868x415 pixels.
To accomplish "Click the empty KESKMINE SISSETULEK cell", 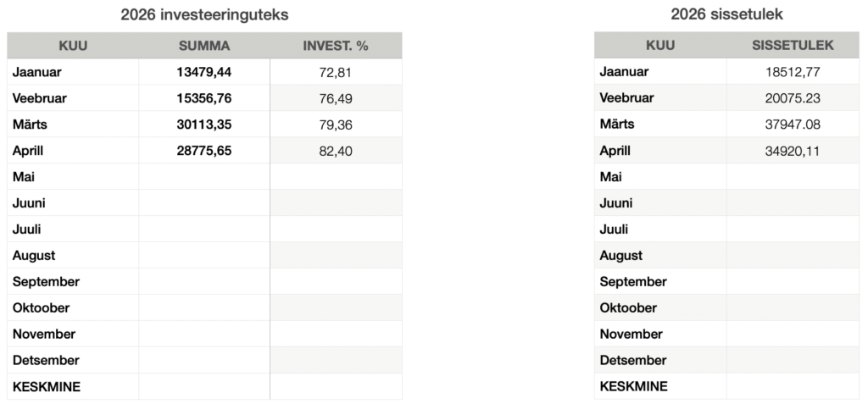I will 793,386.
